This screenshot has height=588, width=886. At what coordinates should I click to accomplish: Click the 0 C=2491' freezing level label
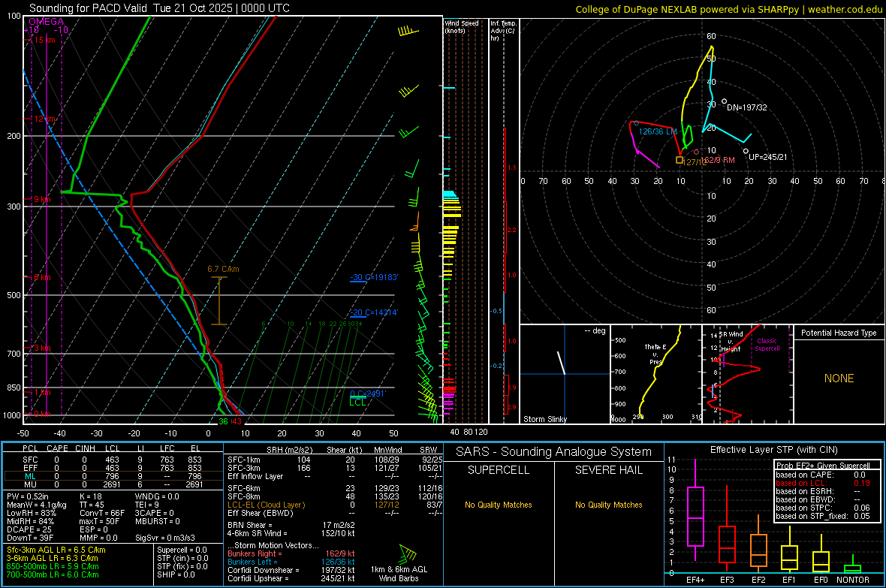(368, 394)
